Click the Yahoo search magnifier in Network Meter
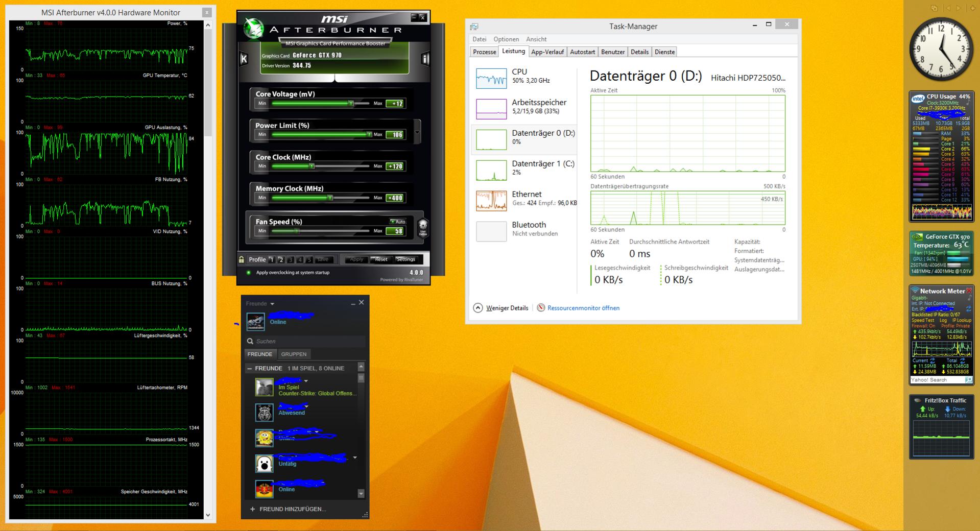Viewport: 980px width, 531px height. 968,380
